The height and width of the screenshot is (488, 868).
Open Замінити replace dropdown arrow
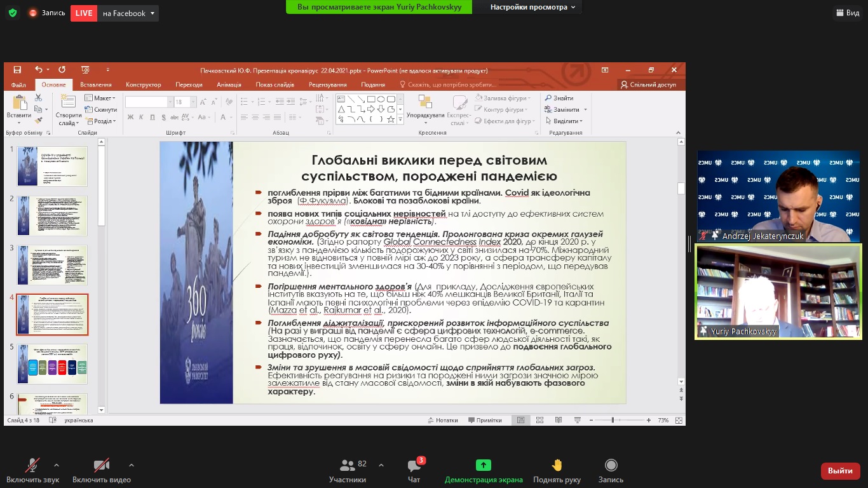586,109
